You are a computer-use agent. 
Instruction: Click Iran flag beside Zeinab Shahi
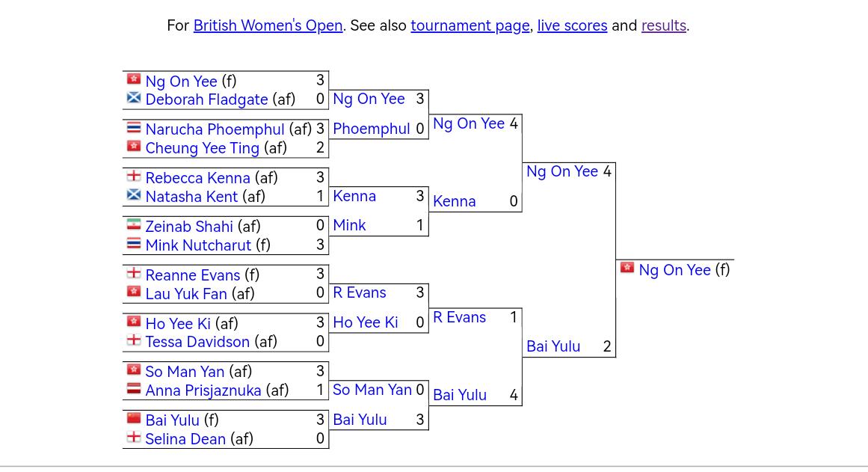click(134, 224)
